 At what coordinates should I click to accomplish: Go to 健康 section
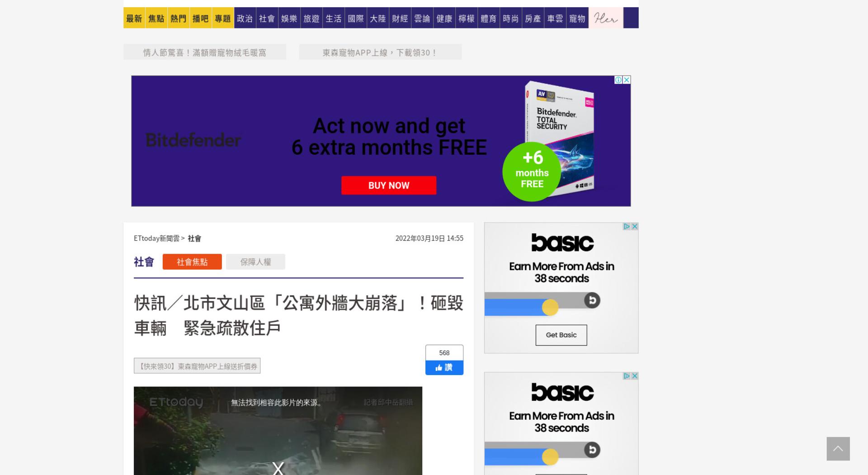click(x=444, y=18)
